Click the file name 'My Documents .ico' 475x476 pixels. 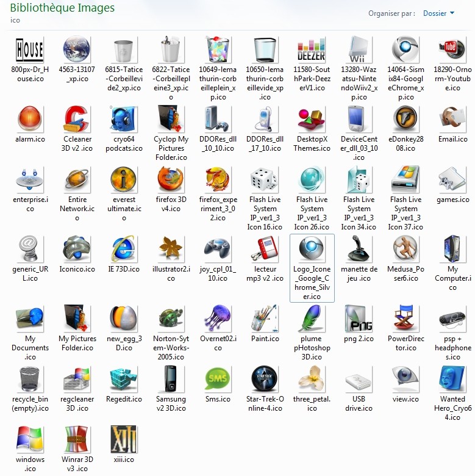click(30, 348)
